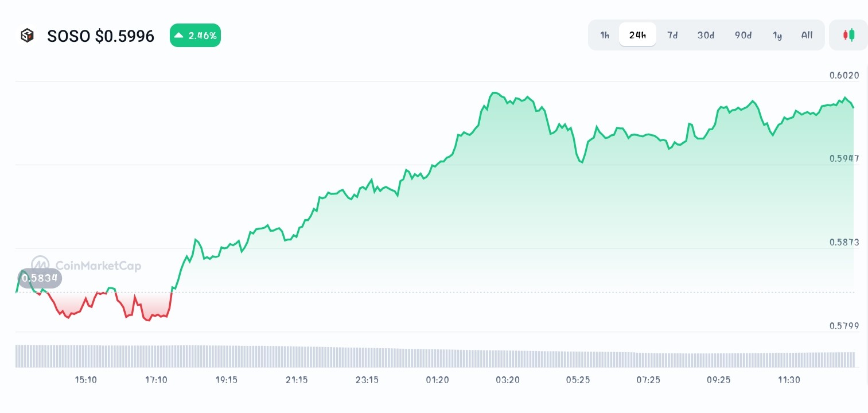This screenshot has width=868, height=413.
Task: Click the 09:25 time axis label
Action: coord(718,380)
